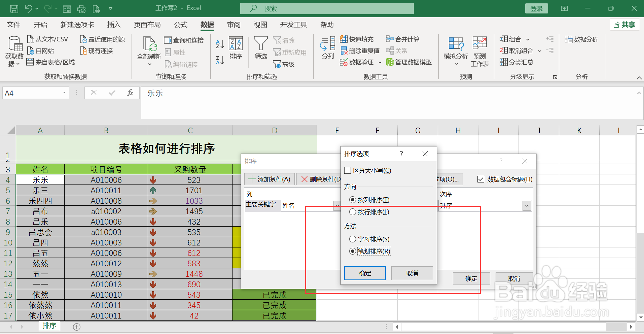This screenshot has width=644, height=334.
Task: Open the 主要关键字 姓名 dropdown
Action: pyautogui.click(x=337, y=205)
